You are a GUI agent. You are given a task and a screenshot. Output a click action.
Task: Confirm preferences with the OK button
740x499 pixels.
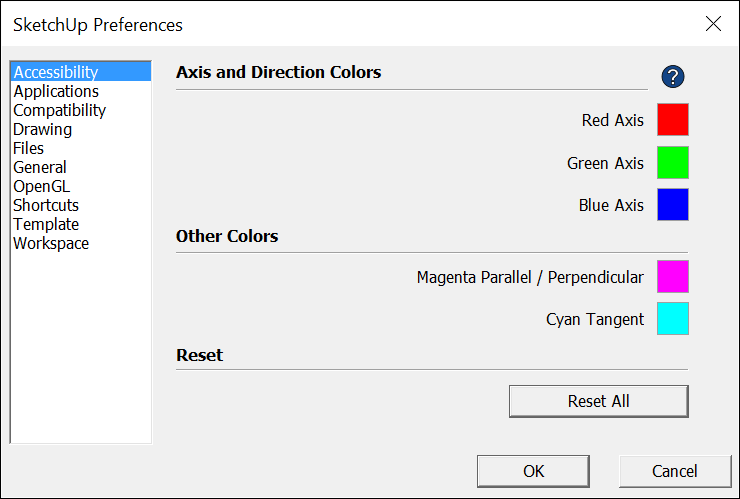pos(533,471)
